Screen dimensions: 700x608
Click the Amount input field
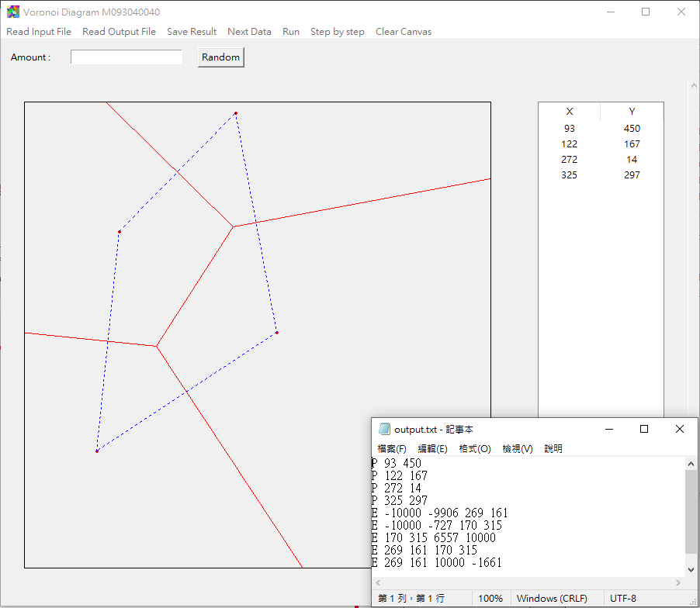[126, 57]
